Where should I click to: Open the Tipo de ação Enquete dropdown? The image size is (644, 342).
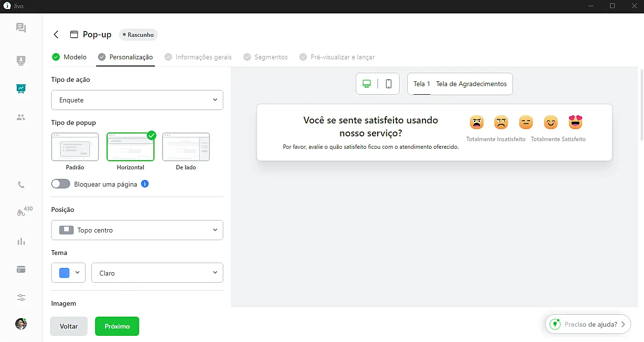pos(137,99)
